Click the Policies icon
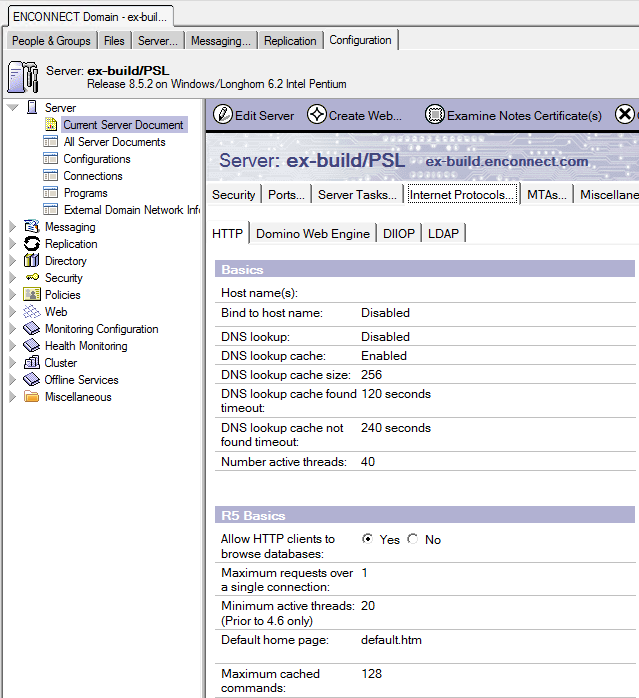Screen dimensions: 639x698 coord(32,294)
